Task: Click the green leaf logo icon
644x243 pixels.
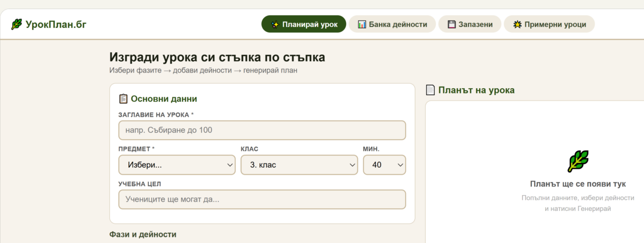Action: point(17,24)
